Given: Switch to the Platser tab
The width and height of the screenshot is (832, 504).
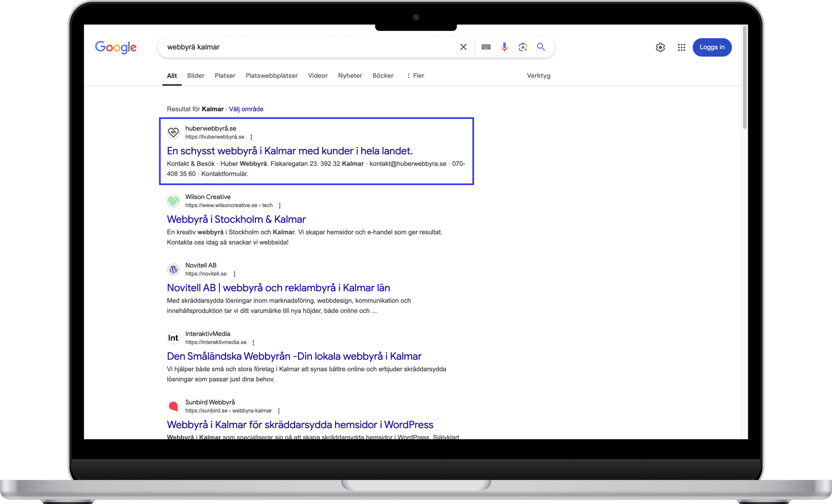Looking at the screenshot, I should click(x=225, y=76).
